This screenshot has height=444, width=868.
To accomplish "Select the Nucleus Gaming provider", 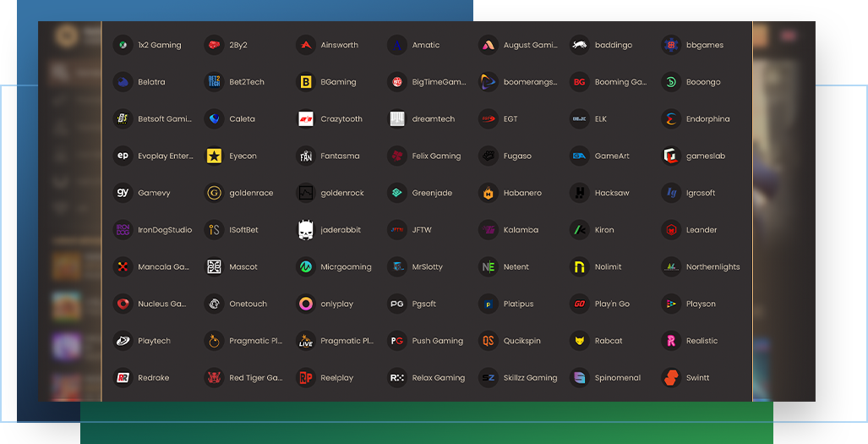I will (150, 304).
